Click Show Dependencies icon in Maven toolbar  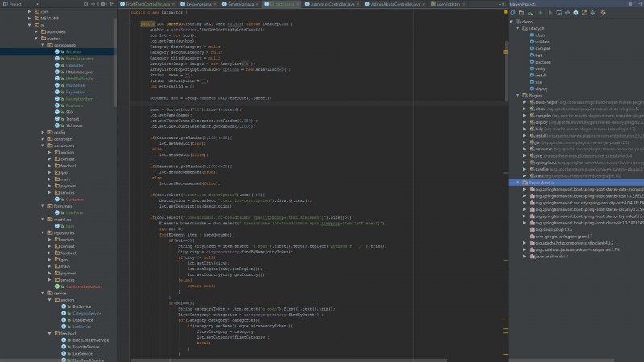click(x=584, y=13)
